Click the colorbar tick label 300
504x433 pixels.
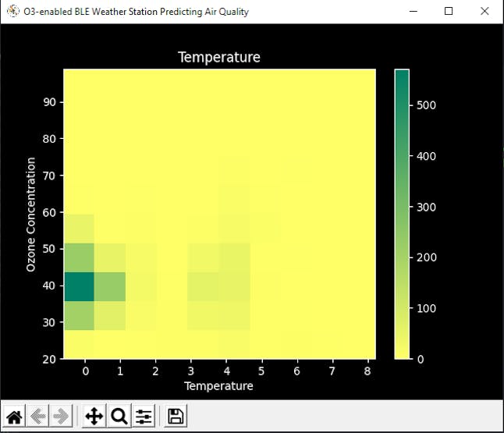click(x=426, y=207)
